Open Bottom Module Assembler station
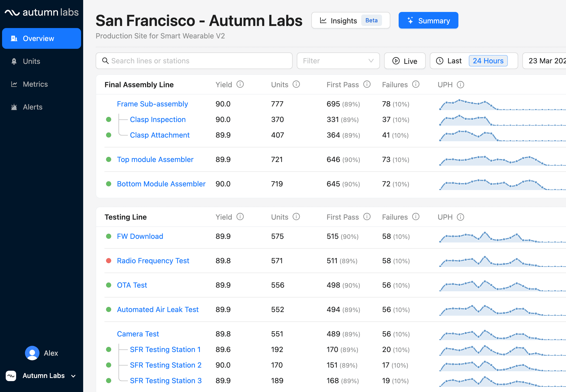The image size is (566, 392). [161, 184]
